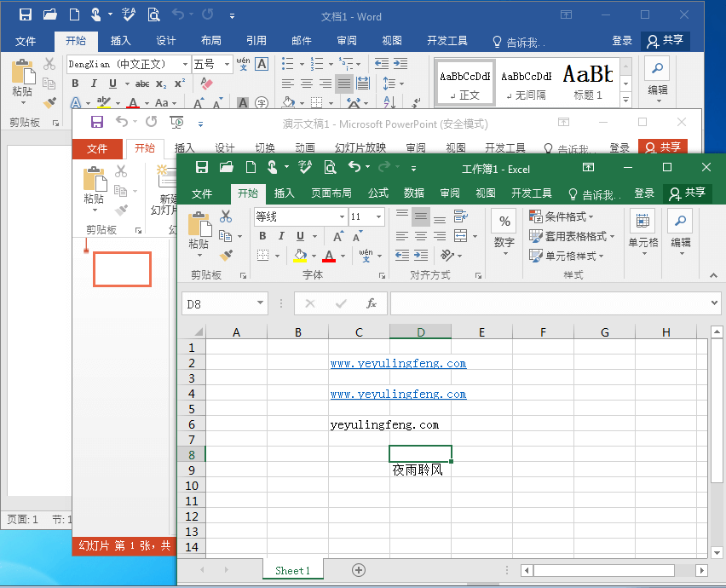Screen dimensions: 726x588
Task: Click the Excel Sign in (登录) link
Action: coord(644,193)
